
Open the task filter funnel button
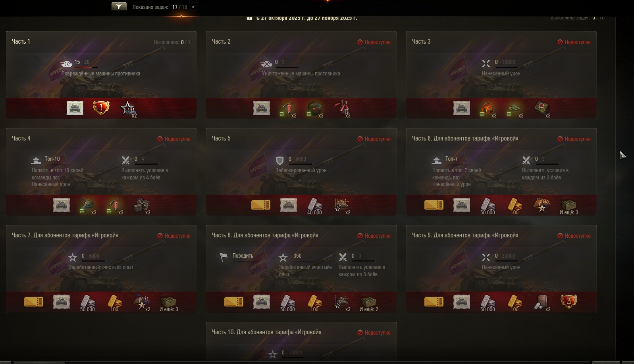119,6
